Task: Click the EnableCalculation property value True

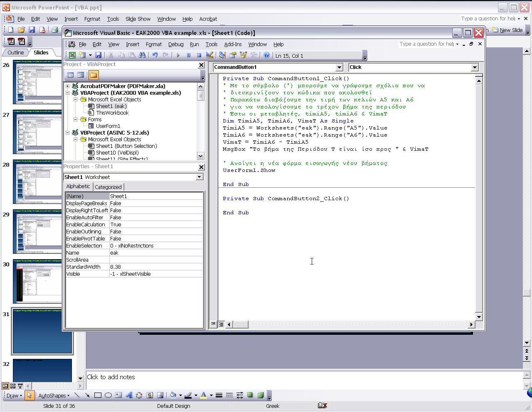Action: [x=156, y=225]
